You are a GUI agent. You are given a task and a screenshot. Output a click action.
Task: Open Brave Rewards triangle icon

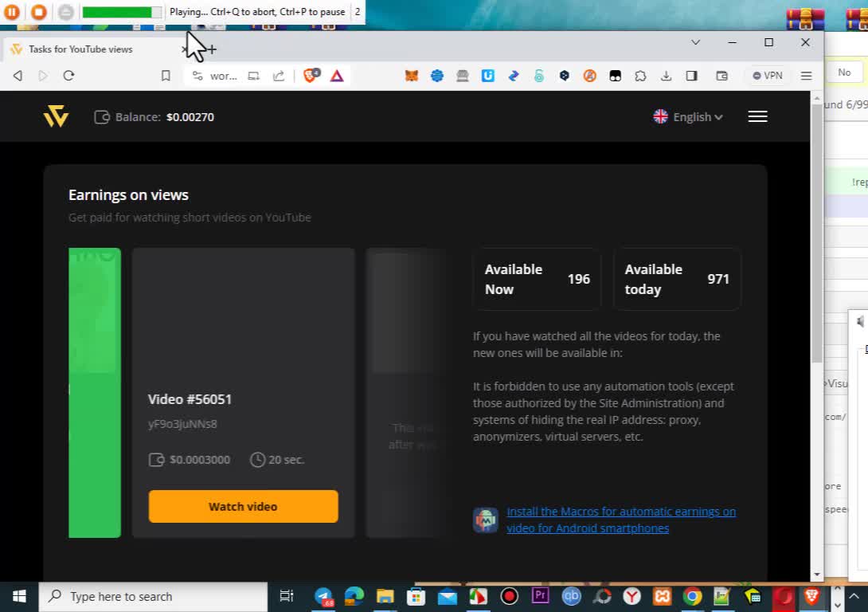[337, 76]
